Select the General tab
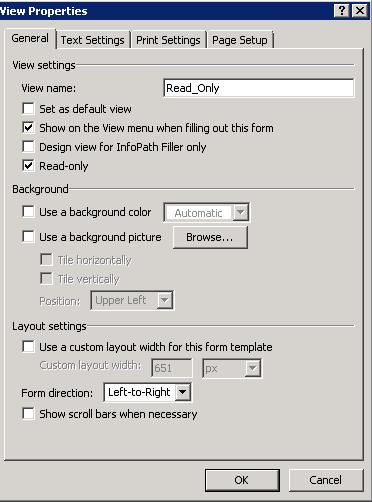The width and height of the screenshot is (372, 502). coord(30,38)
